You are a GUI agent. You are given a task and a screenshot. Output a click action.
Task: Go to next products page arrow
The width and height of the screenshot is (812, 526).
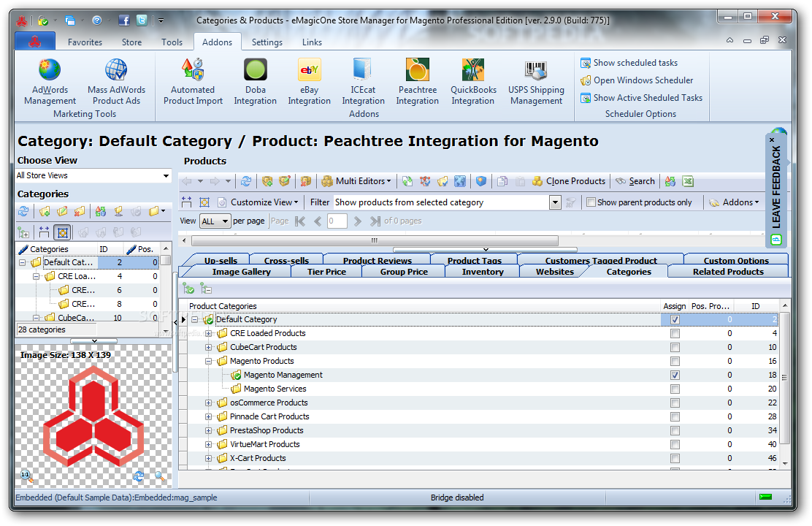click(357, 221)
